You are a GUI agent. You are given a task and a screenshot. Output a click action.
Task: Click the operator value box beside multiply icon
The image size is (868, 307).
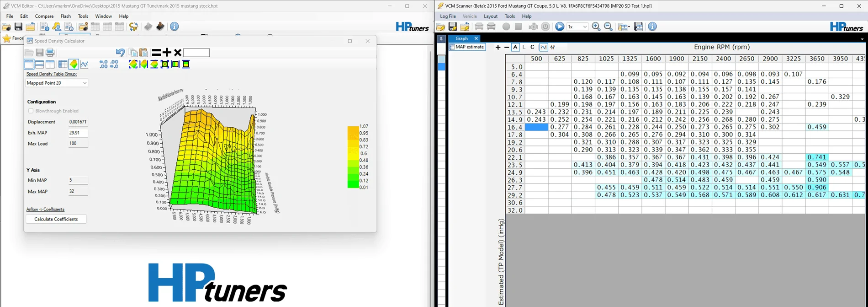tap(196, 53)
